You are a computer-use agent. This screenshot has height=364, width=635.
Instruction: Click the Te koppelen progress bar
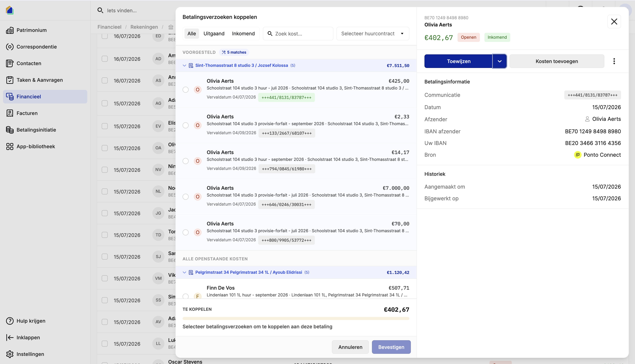296,319
